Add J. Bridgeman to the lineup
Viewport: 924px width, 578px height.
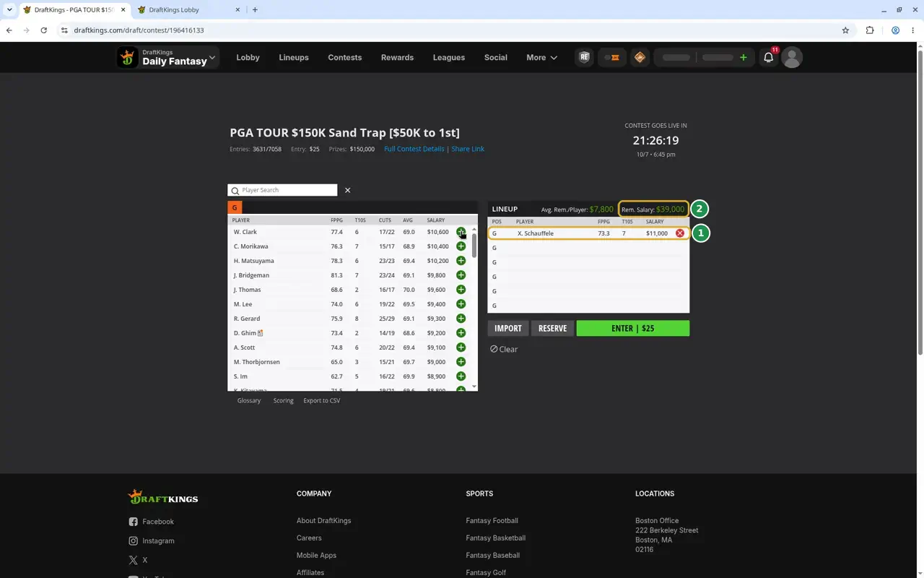(x=461, y=275)
